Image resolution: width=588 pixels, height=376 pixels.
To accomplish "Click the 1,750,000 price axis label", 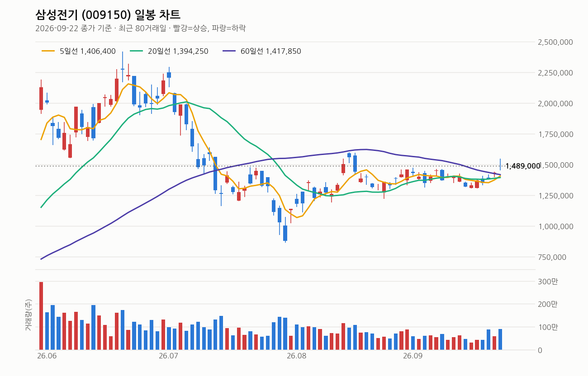I will coord(556,134).
